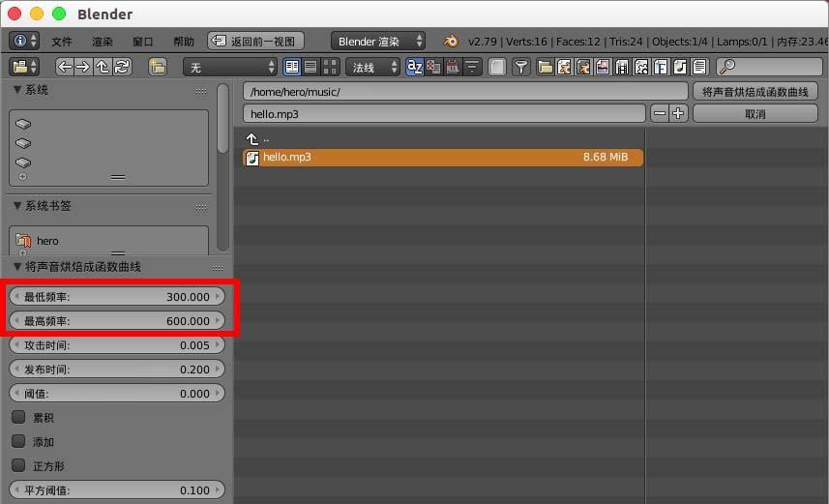Go back to previous folder
Image resolution: width=829 pixels, height=504 pixels.
pos(65,67)
